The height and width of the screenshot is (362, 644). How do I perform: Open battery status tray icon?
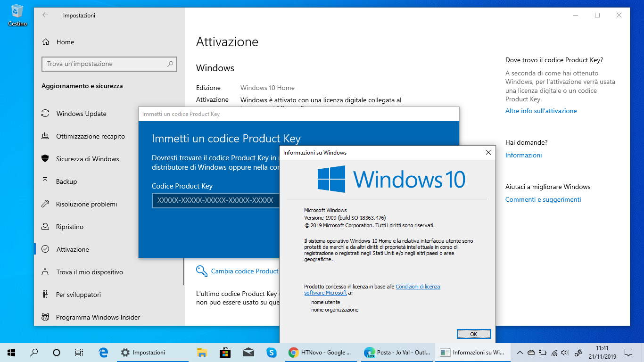pyautogui.click(x=543, y=352)
